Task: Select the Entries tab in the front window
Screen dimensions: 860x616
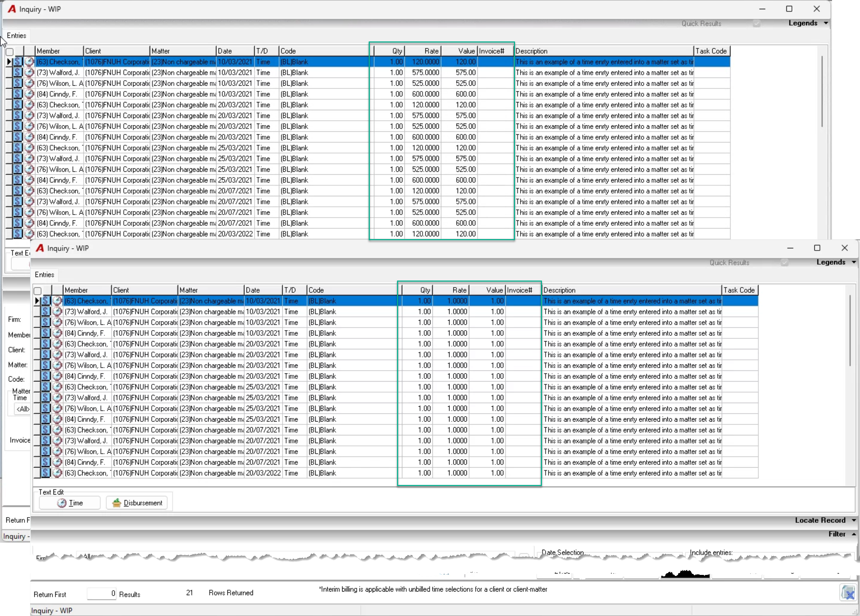Action: pos(44,275)
